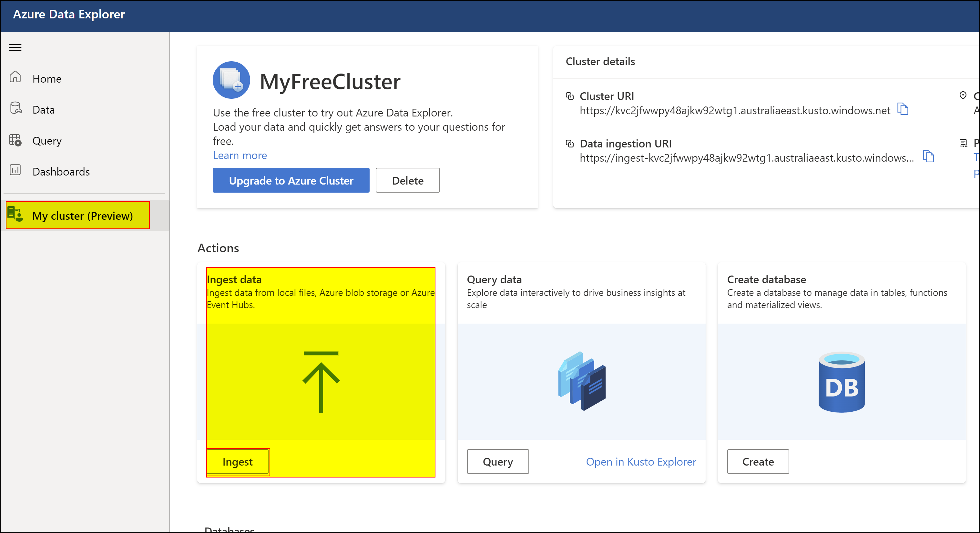Click the Cluster details heading
Viewport: 980px width, 533px height.
[600, 62]
